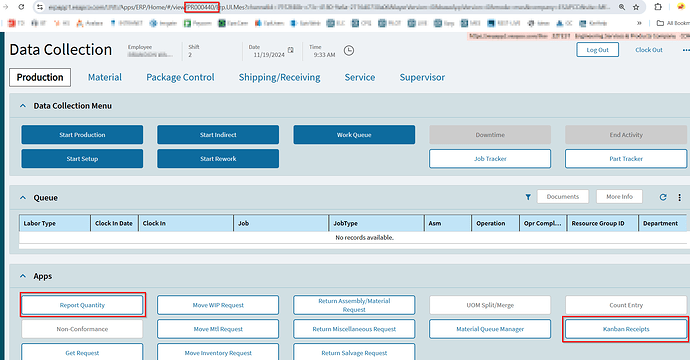The height and width of the screenshot is (360, 690).
Task: Open Return Assembly/Material Request
Action: coord(354,305)
